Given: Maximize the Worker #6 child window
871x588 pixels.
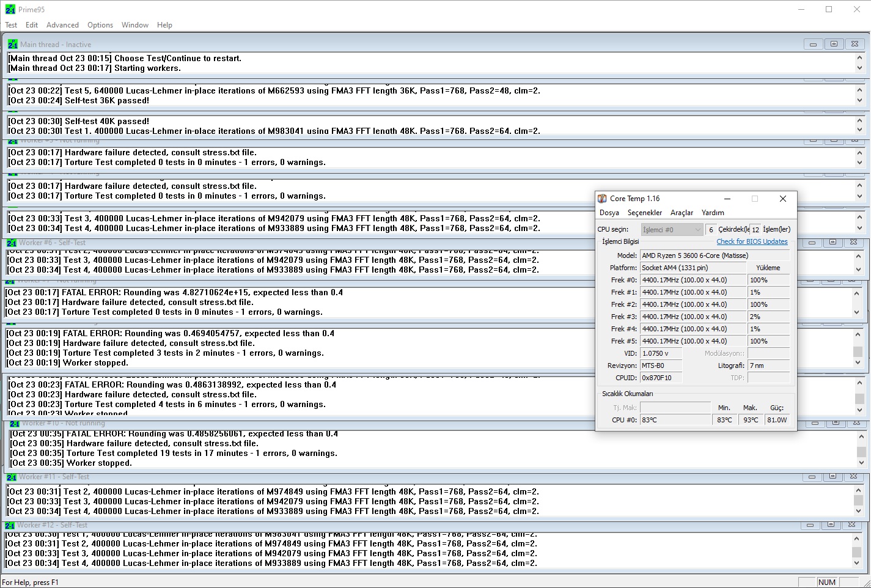Looking at the screenshot, I should [832, 243].
